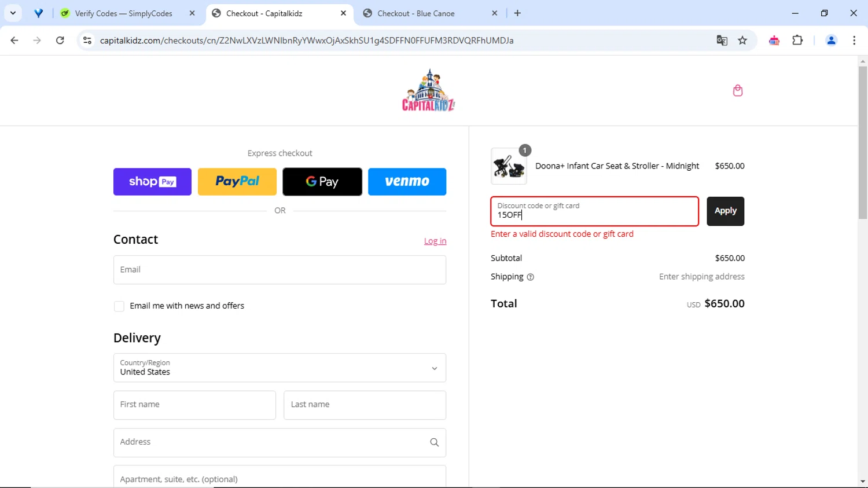
Task: Click the Doona+ car seat product thumbnail
Action: pos(509,166)
